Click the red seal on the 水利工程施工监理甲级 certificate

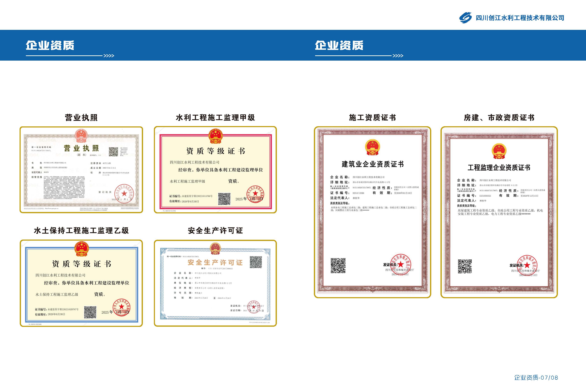click(255, 194)
